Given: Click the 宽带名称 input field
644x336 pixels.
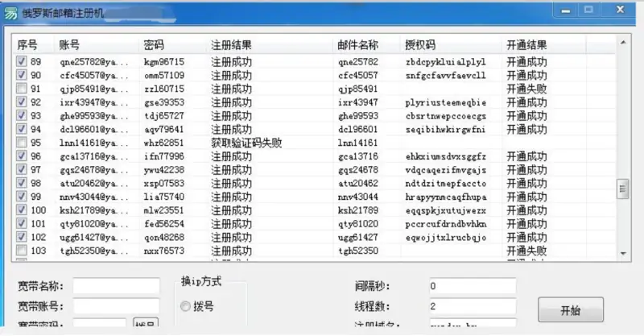Looking at the screenshot, I should pyautogui.click(x=116, y=286).
